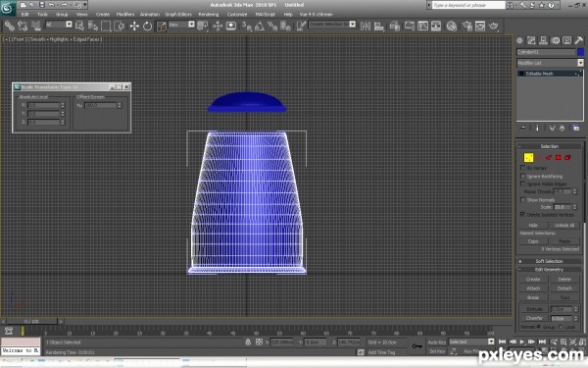This screenshot has height=368, width=588.
Task: Open the Edit menu
Action: [24, 15]
